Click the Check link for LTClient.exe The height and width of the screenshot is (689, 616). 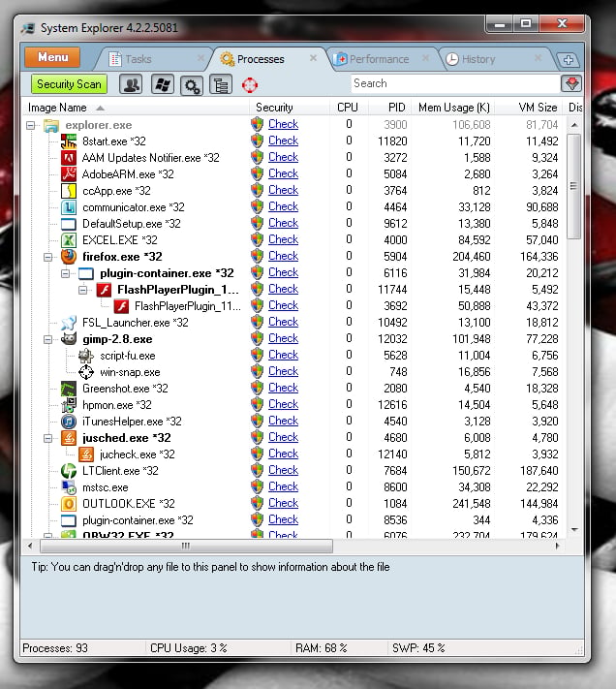283,470
